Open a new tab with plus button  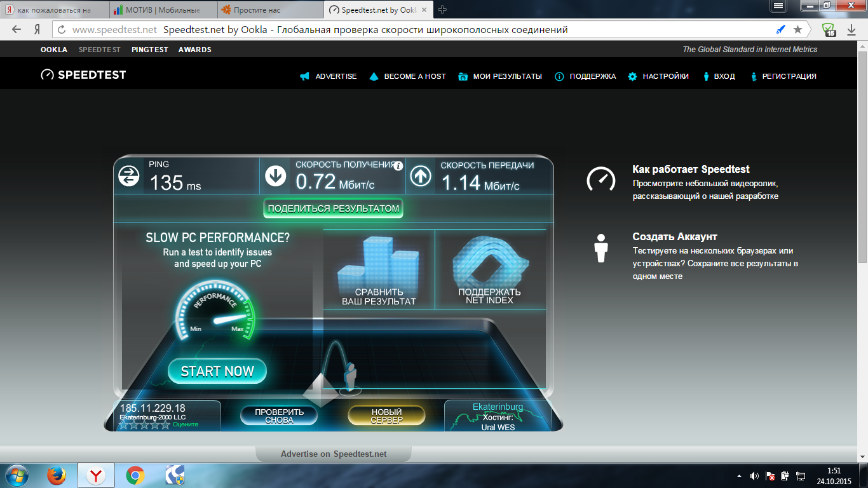pyautogui.click(x=443, y=10)
